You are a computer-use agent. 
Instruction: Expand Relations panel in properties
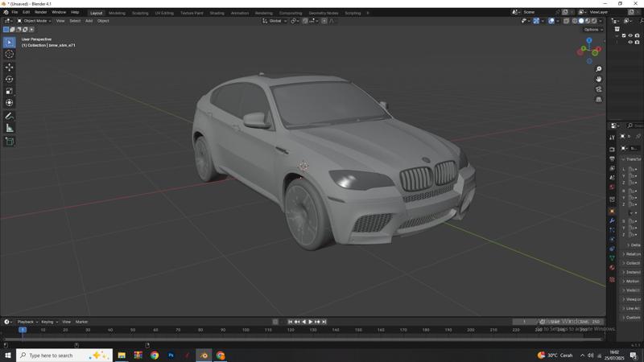632,254
